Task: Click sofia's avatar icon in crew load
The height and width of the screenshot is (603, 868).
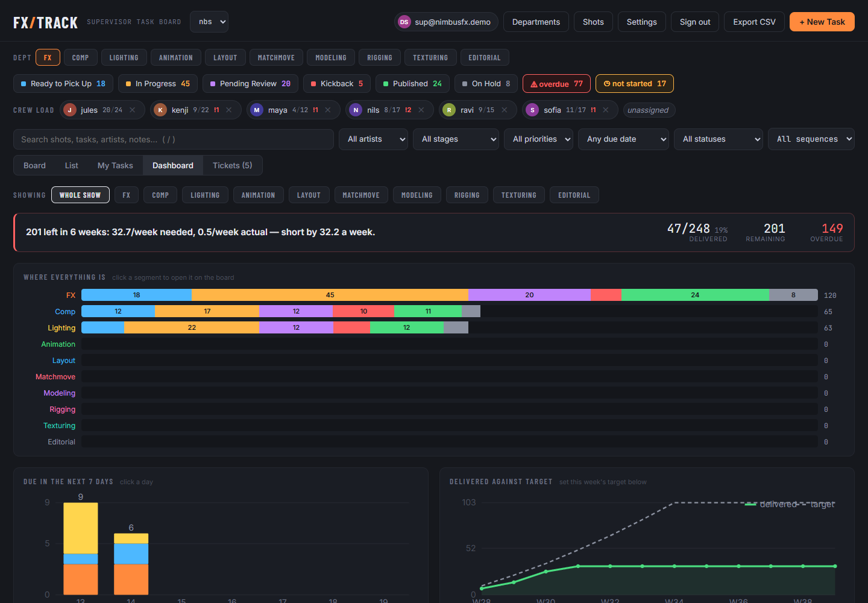Action: click(x=532, y=110)
